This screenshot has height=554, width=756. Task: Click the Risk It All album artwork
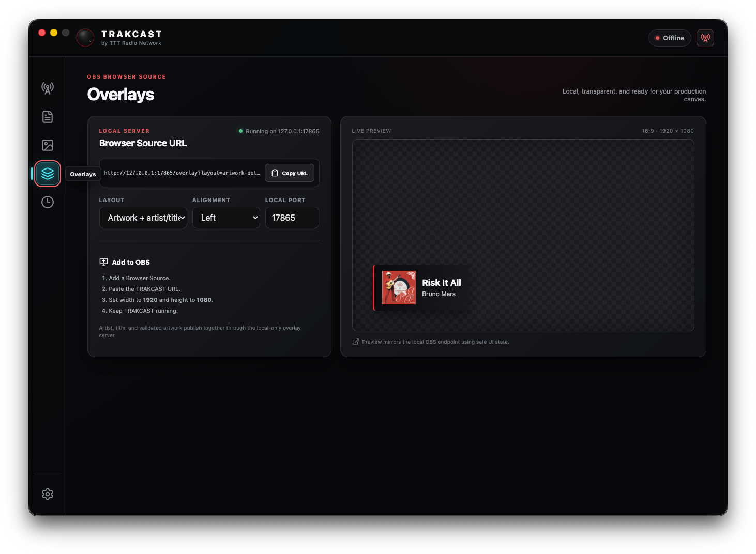pyautogui.click(x=399, y=288)
